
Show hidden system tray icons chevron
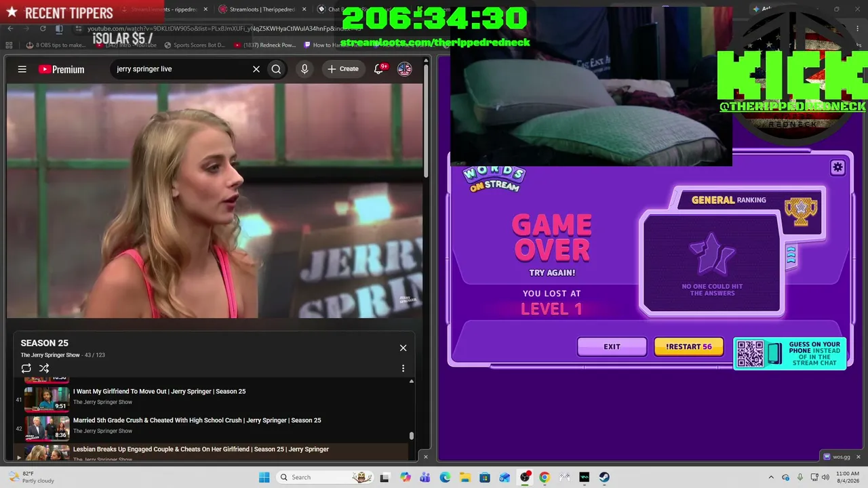tap(771, 477)
